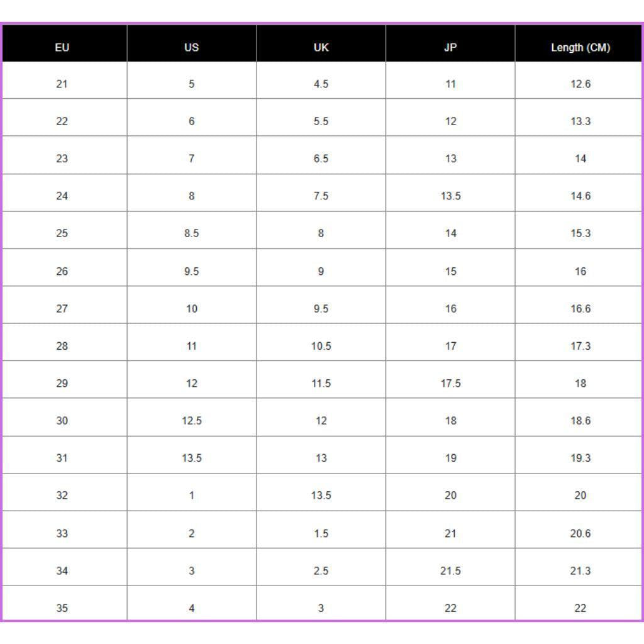
Task: Select the 15.3 length cell
Action: click(580, 233)
